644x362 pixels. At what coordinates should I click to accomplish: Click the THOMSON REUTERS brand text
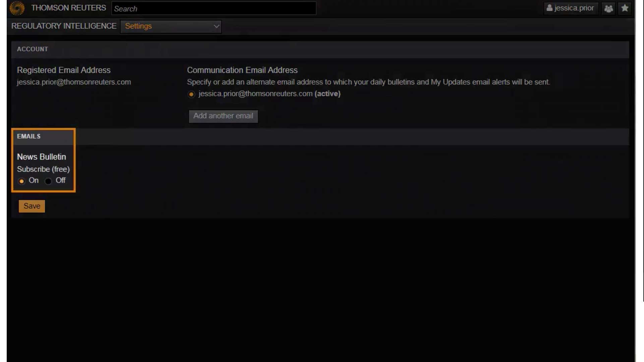(x=68, y=8)
